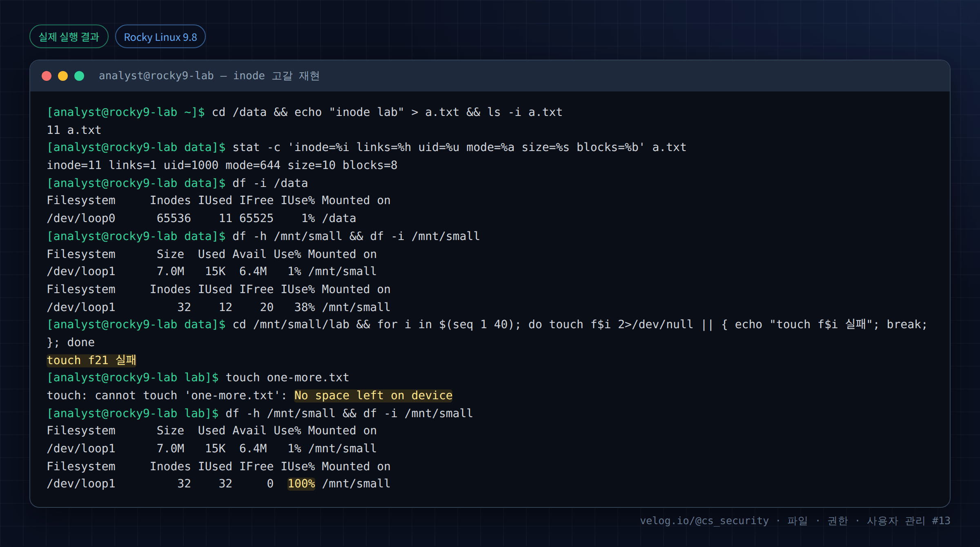
Task: Click the green maximize dot in terminal title bar
Action: click(x=79, y=76)
